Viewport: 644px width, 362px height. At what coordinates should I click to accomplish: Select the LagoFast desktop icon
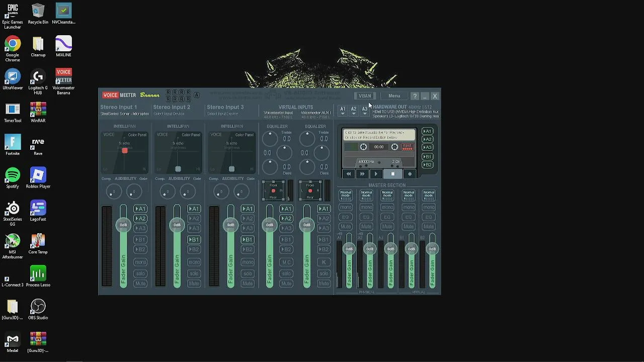[x=38, y=211]
